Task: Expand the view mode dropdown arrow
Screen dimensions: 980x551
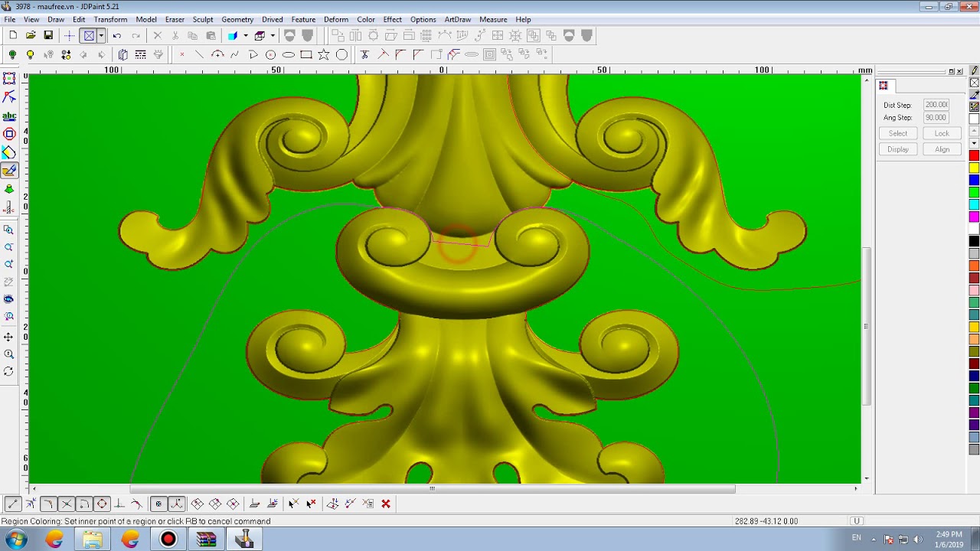Action: (x=101, y=35)
